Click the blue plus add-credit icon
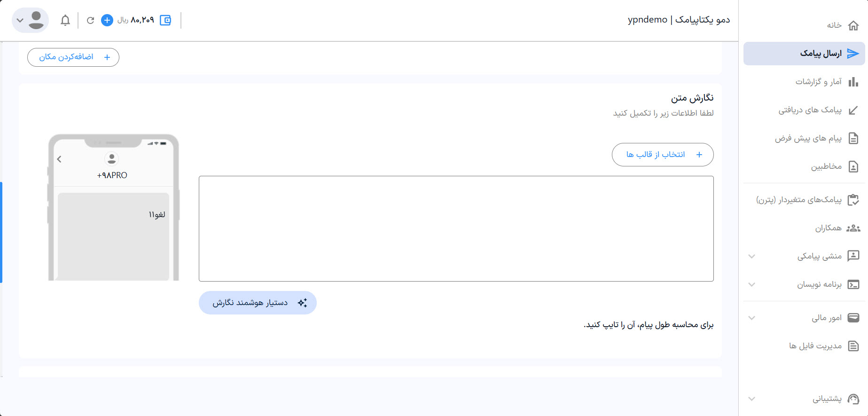Screen dimensions: 868x416 (x=107, y=20)
